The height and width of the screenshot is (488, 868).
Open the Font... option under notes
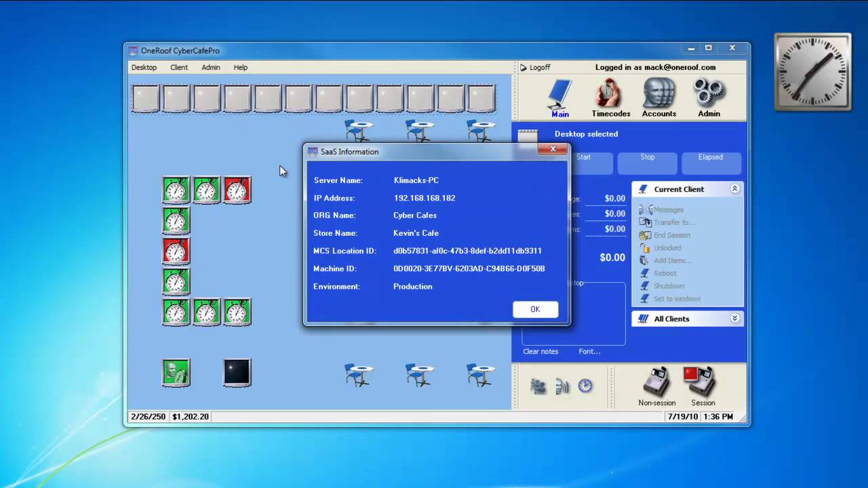(589, 351)
